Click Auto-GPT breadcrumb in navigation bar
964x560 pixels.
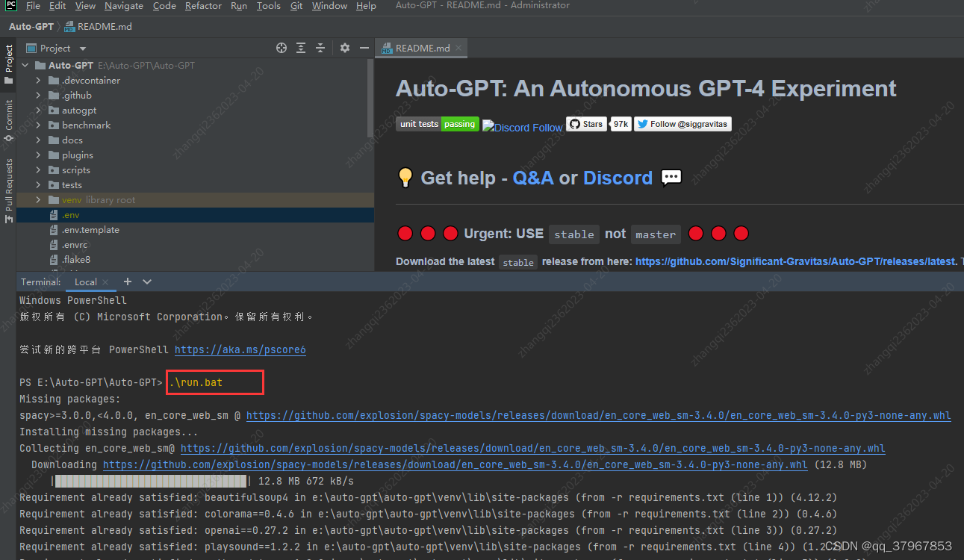point(31,26)
